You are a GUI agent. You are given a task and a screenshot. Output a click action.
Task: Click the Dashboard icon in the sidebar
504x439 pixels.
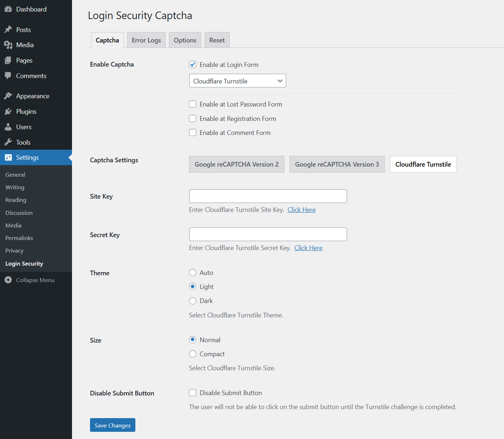[x=8, y=9]
